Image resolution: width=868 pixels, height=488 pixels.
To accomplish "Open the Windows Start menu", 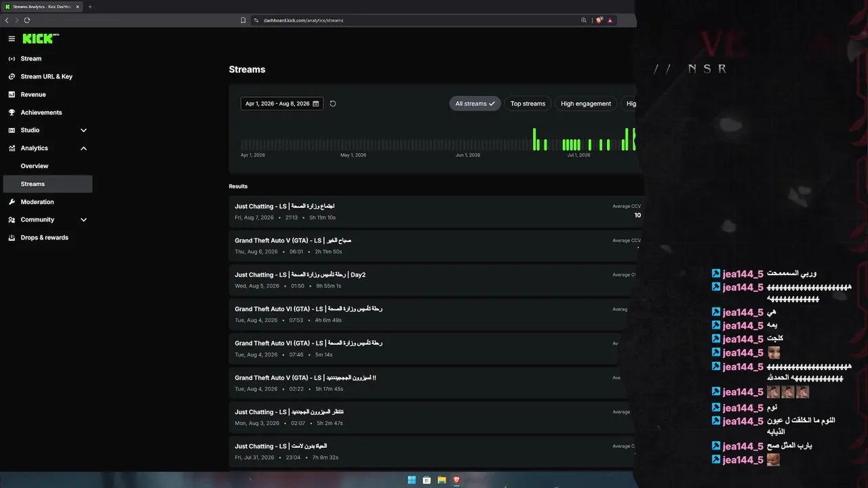I will pyautogui.click(x=412, y=480).
